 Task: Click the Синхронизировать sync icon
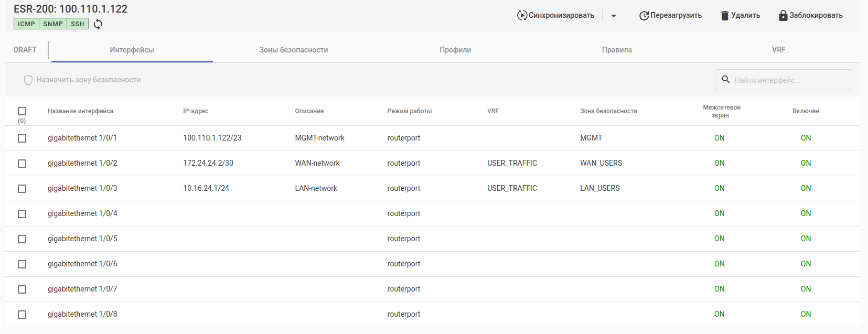(x=522, y=15)
